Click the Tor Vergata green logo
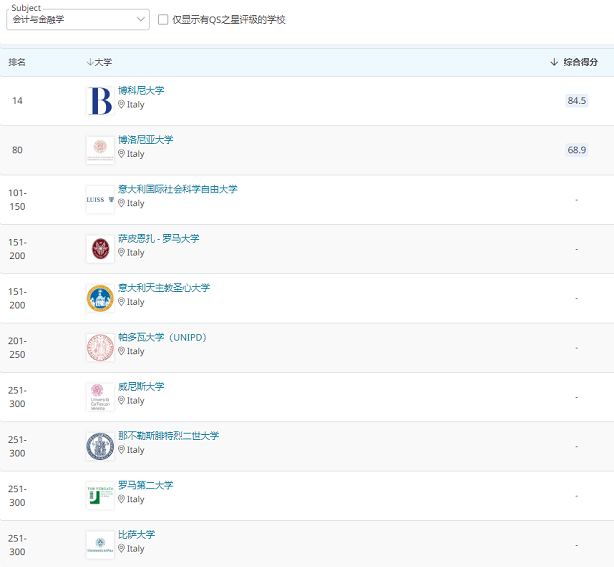Viewport: 614px width, 567px height. 100,496
